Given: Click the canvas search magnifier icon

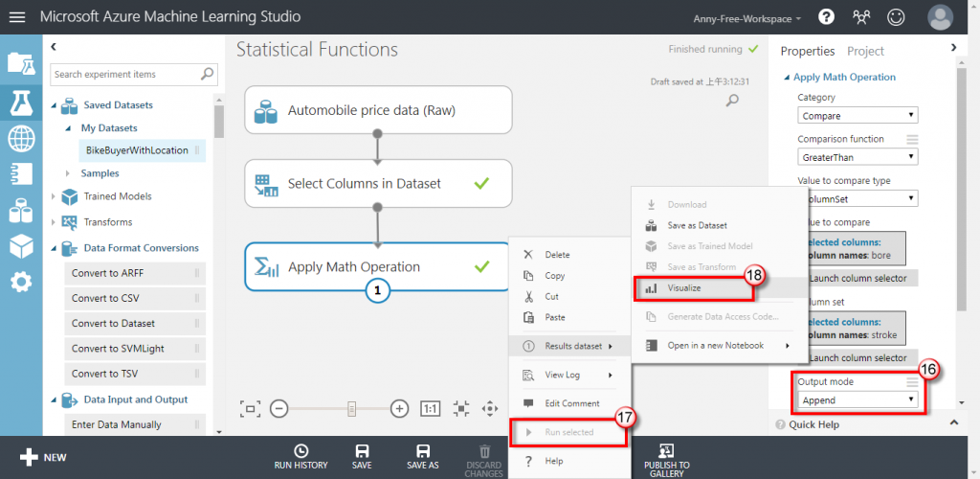Looking at the screenshot, I should coord(732,100).
